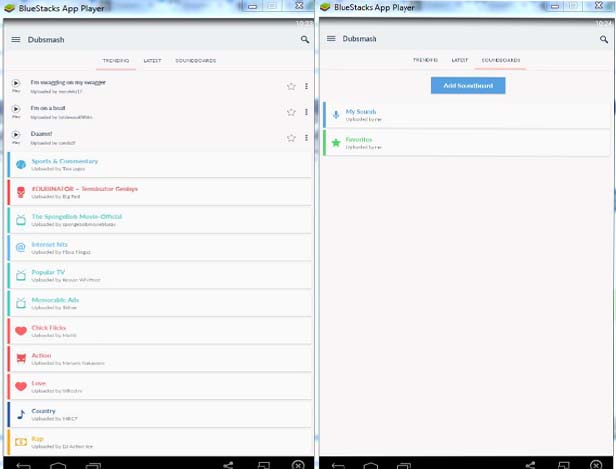
Task: Click the Popular TV television icon
Action: tap(21, 275)
